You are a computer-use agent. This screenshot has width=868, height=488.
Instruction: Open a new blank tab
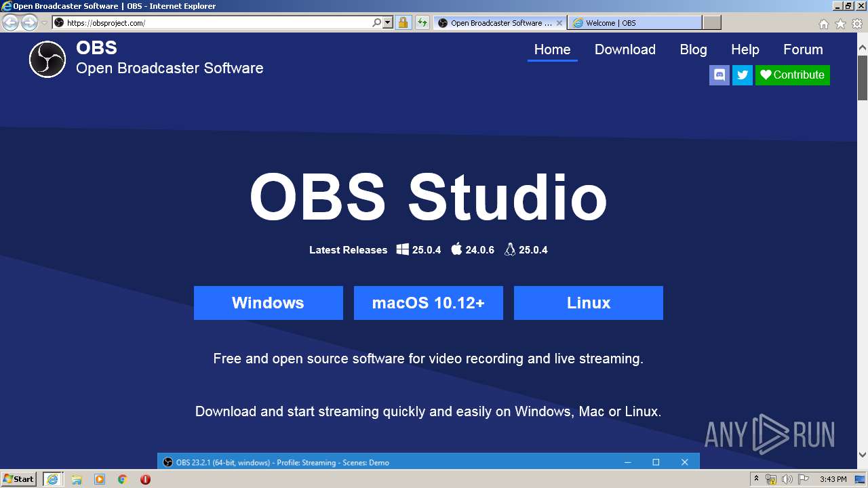711,23
